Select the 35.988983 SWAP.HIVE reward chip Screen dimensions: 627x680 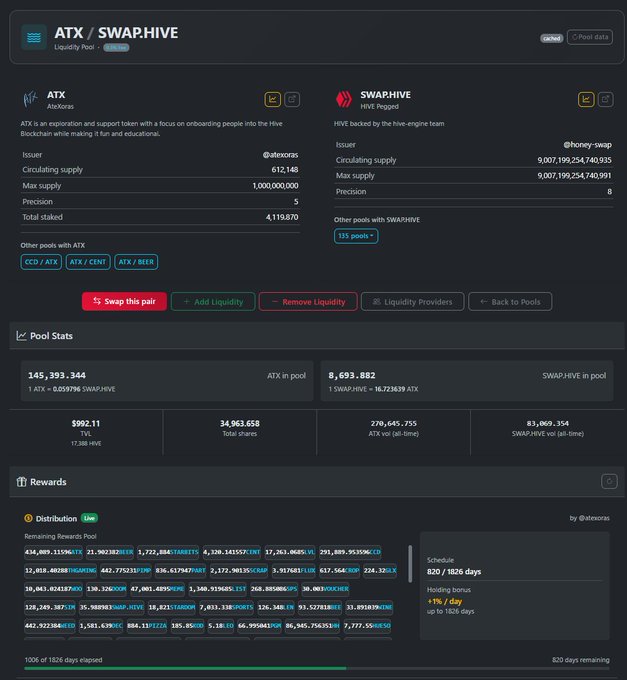tap(112, 607)
